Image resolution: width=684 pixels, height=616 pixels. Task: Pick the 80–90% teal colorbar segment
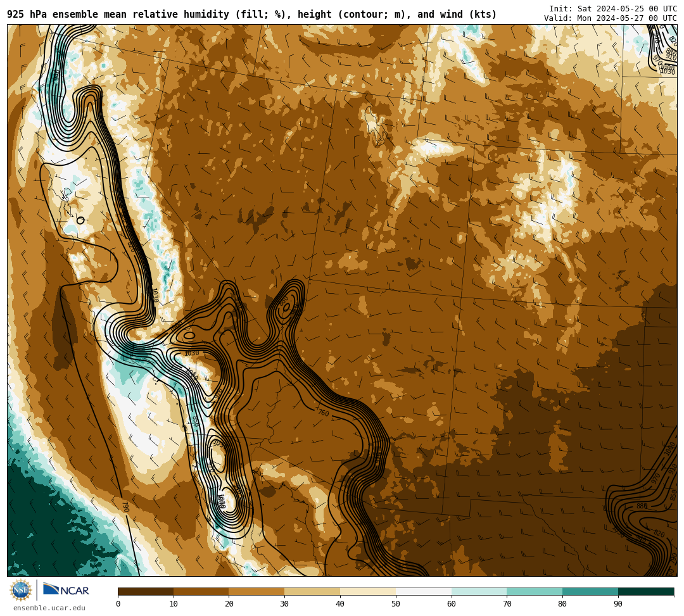click(x=590, y=591)
